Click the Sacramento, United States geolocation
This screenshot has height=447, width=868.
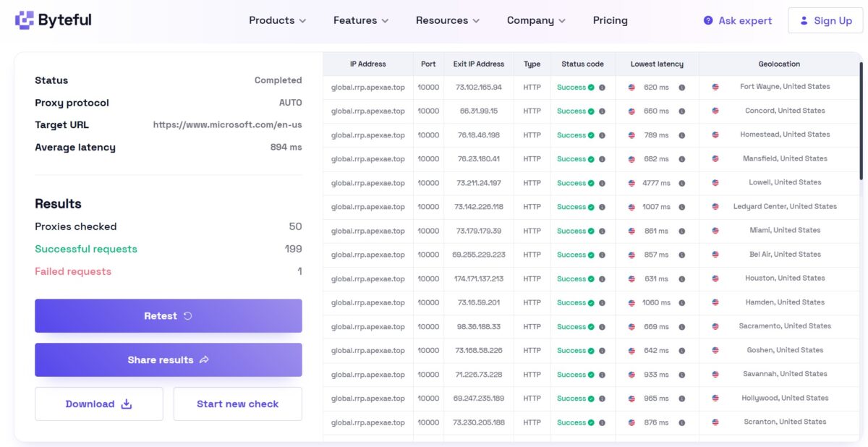[785, 326]
